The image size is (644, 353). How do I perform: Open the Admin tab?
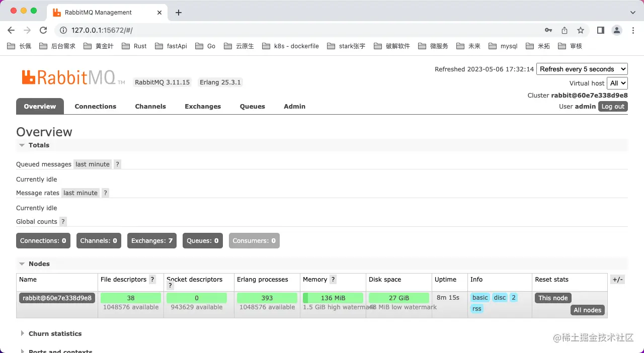point(294,106)
